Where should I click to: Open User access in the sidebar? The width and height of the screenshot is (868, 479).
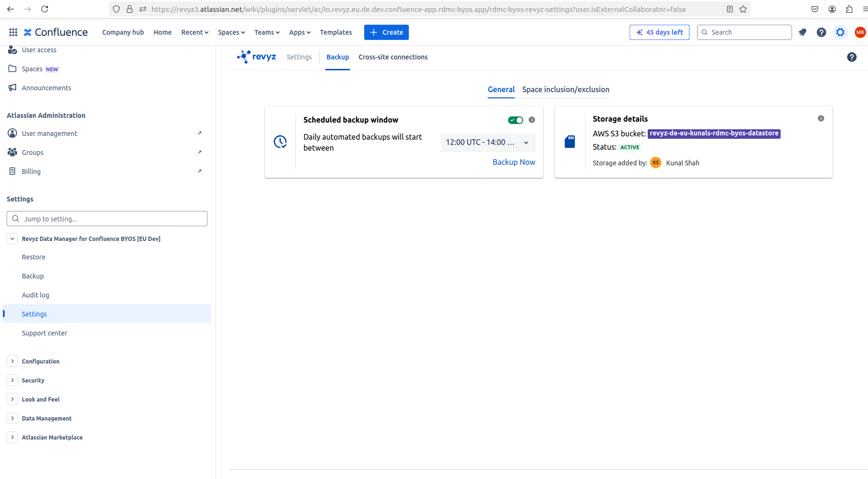click(x=39, y=50)
